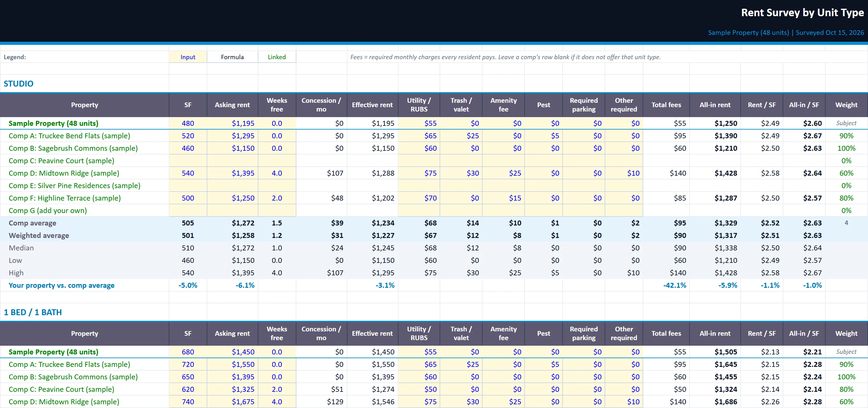Click the 1 Bed SF value 740 for Comp D Midtown Ridge

pos(188,402)
